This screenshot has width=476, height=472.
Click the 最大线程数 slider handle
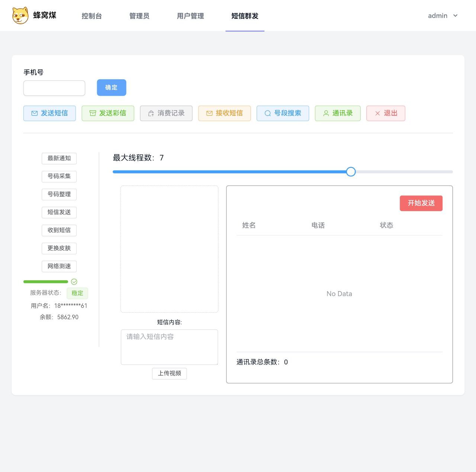351,172
